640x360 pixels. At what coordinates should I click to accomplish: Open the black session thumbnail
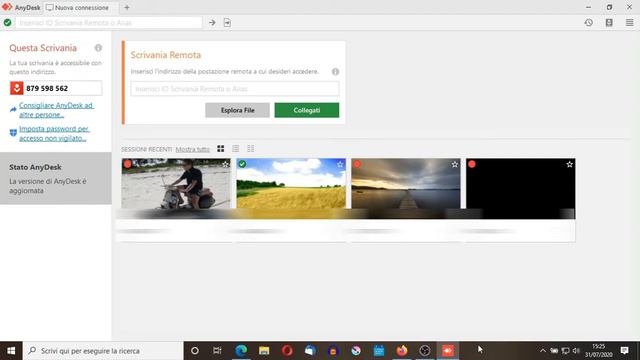pos(521,189)
